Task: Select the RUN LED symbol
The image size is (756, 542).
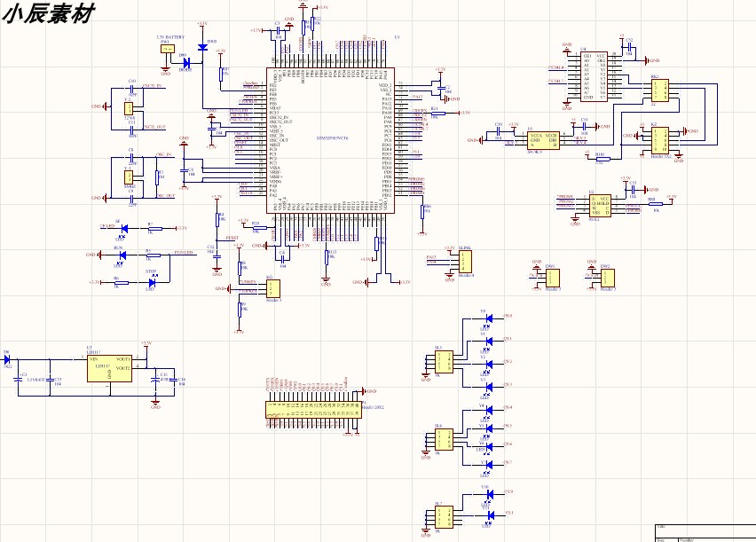Action: click(x=122, y=255)
